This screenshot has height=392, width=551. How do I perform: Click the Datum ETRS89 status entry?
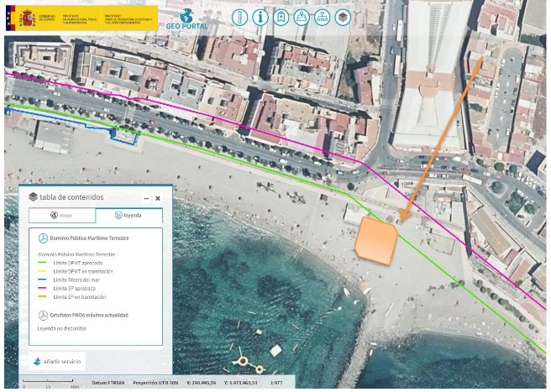click(x=108, y=383)
